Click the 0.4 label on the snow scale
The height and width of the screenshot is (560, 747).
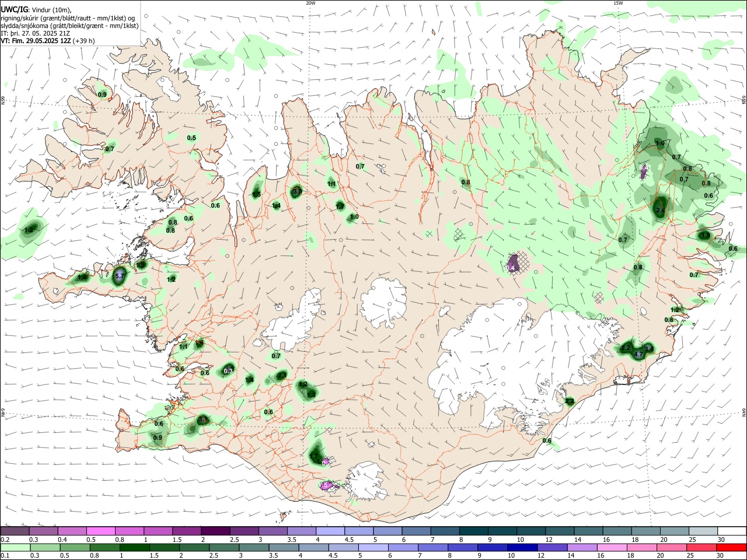click(62, 540)
